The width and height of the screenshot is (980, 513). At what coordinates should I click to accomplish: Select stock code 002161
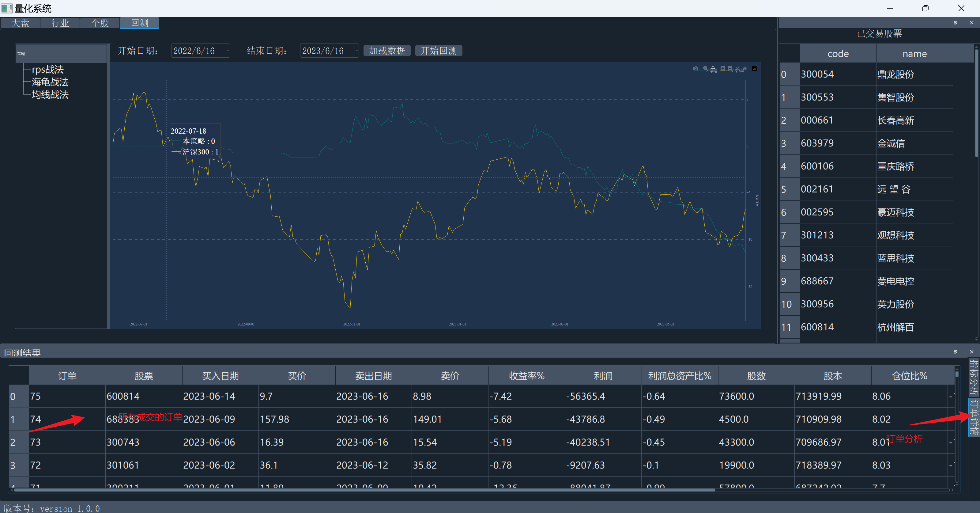pyautogui.click(x=838, y=189)
